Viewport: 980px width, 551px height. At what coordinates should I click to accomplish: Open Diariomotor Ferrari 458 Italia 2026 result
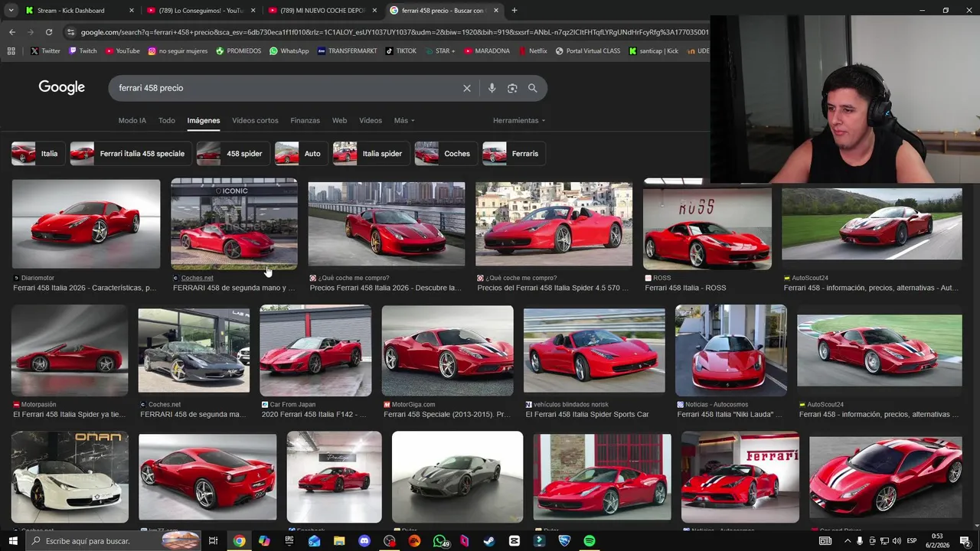85,288
